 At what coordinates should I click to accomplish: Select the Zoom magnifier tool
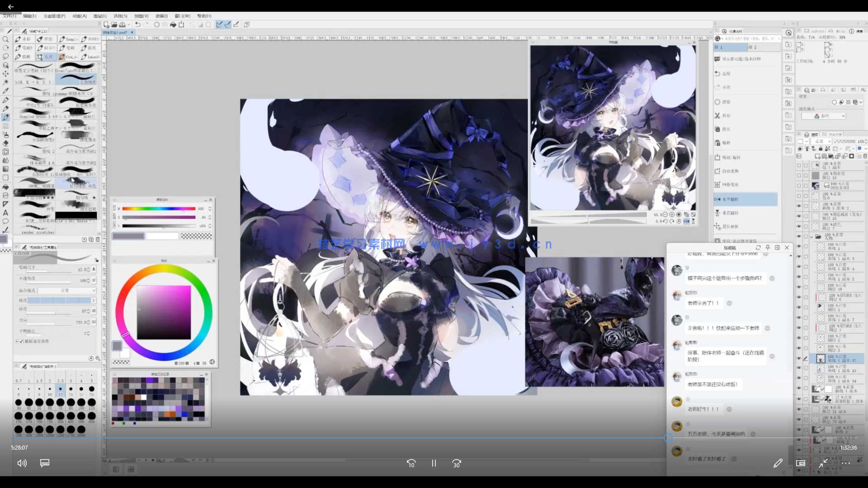pyautogui.click(x=5, y=39)
